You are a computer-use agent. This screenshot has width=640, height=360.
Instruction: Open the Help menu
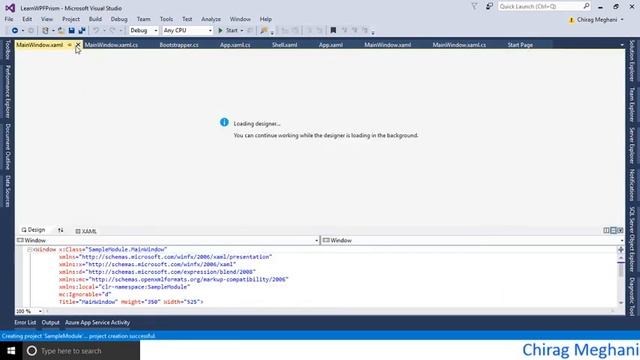click(x=266, y=19)
